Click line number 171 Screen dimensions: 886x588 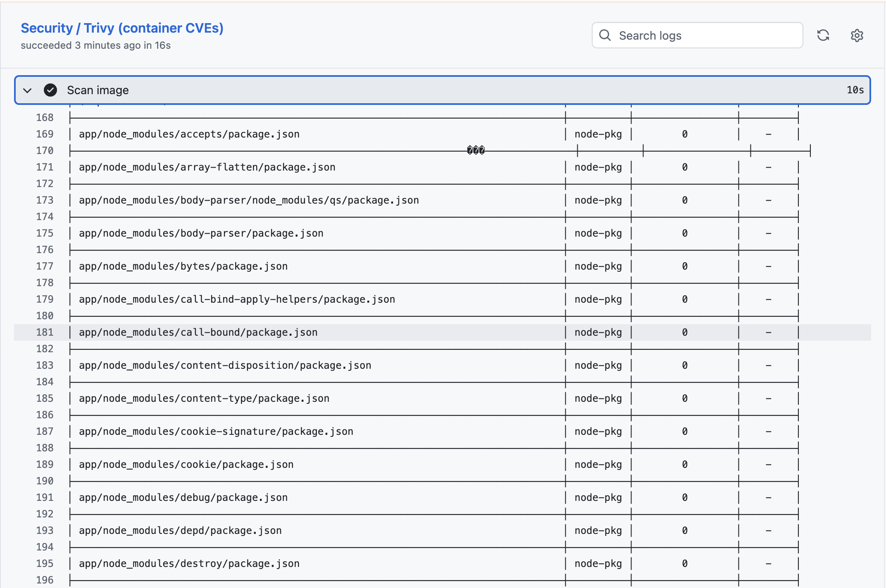45,167
